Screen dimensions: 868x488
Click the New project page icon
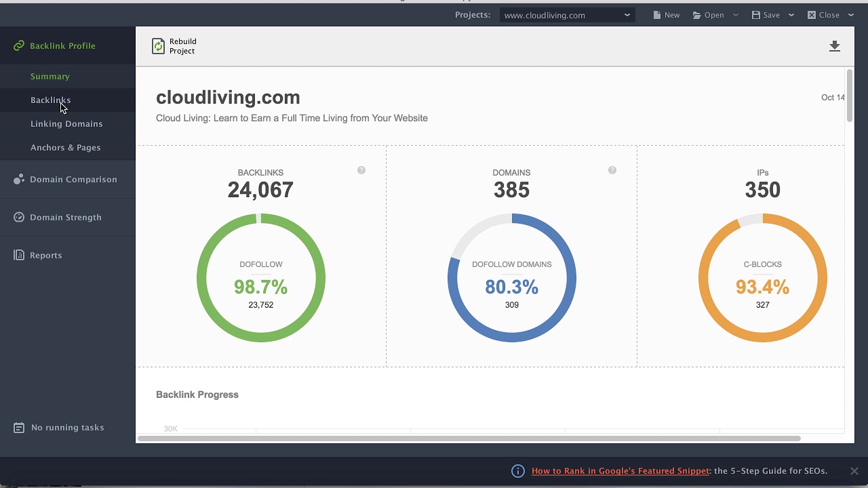coord(656,15)
